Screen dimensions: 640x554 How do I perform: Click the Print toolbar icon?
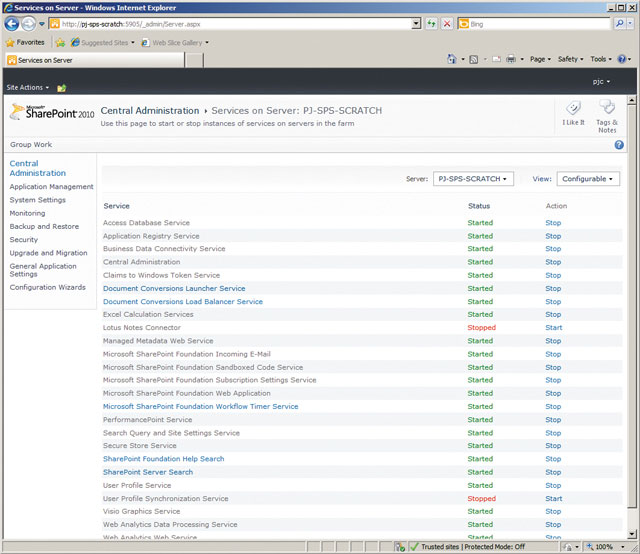[511, 60]
